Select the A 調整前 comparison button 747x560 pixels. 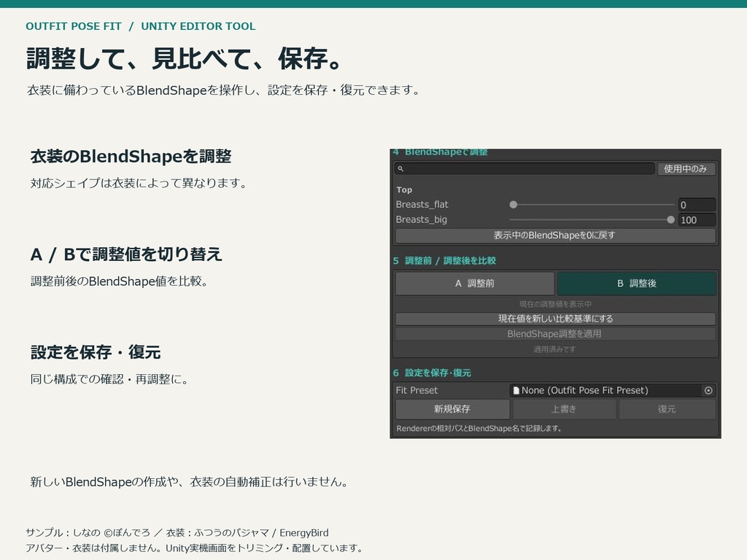pyautogui.click(x=474, y=284)
